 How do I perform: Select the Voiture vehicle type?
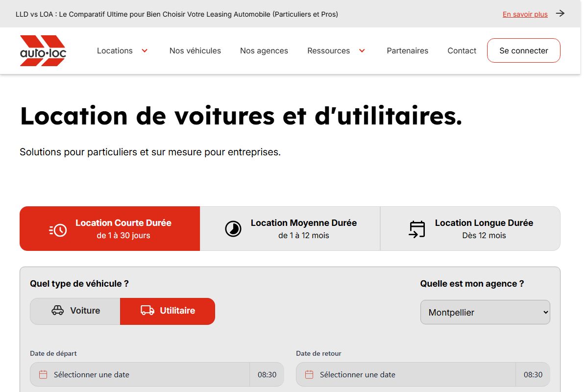[75, 311]
